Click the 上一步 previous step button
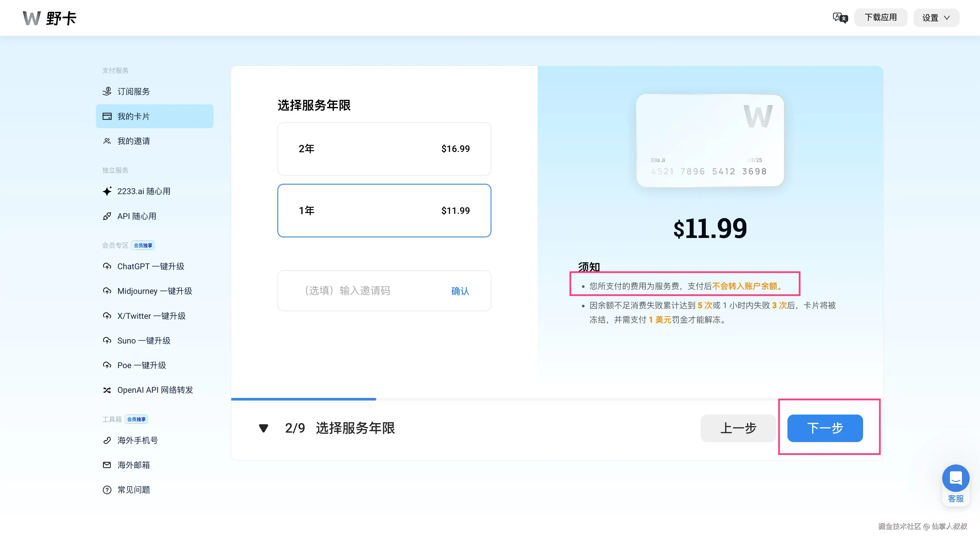 (x=738, y=428)
